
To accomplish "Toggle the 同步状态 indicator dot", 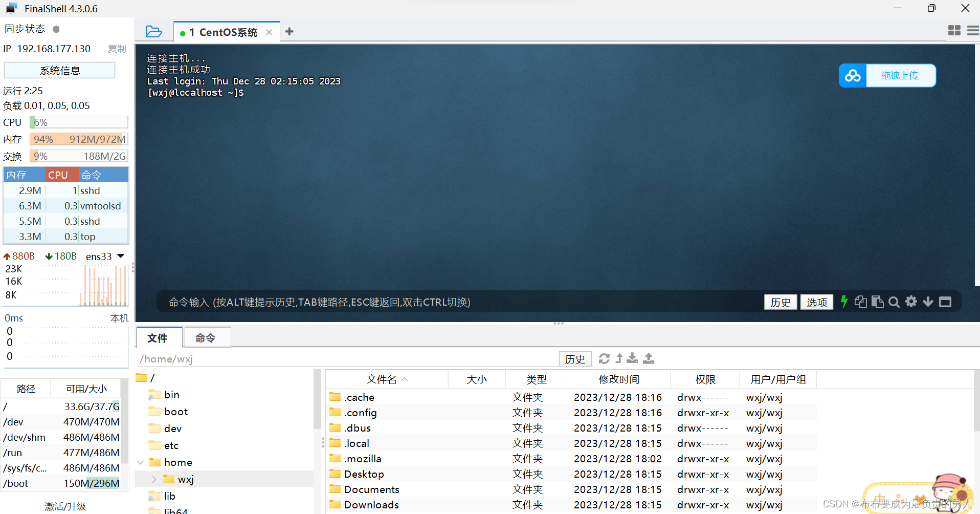I will (x=56, y=29).
